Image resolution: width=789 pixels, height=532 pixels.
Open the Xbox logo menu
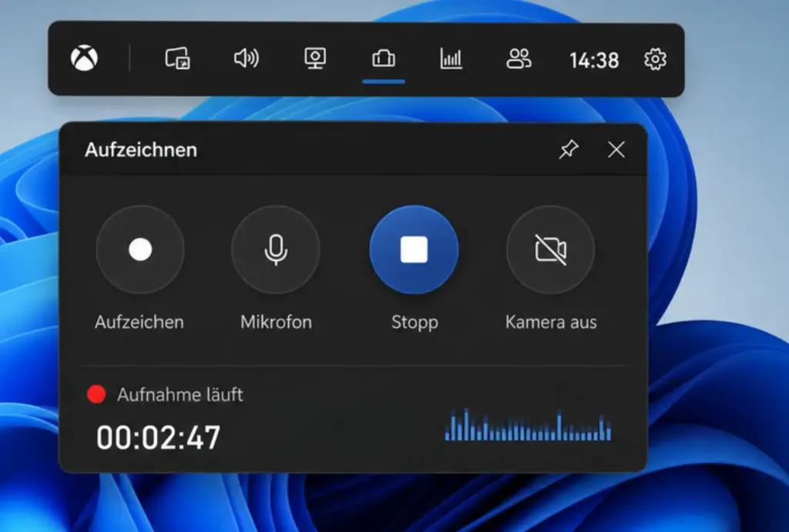click(x=84, y=58)
